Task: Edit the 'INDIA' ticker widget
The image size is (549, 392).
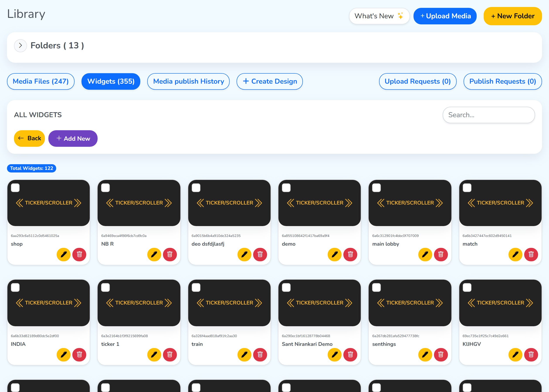Action: (63, 355)
